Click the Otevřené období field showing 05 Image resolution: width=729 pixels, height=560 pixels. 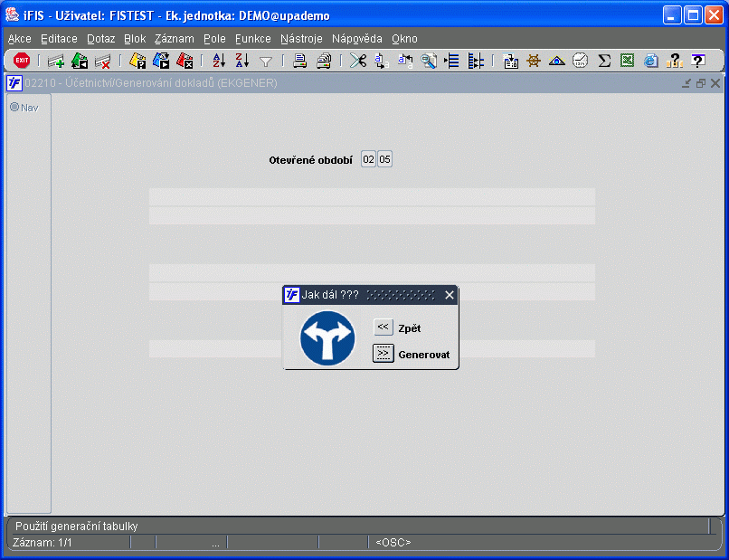click(x=384, y=159)
